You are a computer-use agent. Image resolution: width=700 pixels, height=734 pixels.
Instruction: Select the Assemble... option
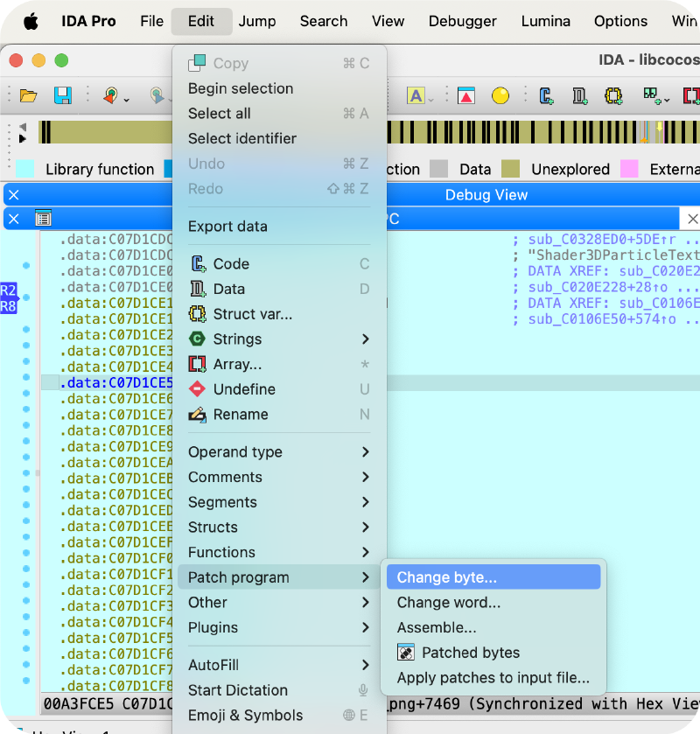(x=437, y=628)
